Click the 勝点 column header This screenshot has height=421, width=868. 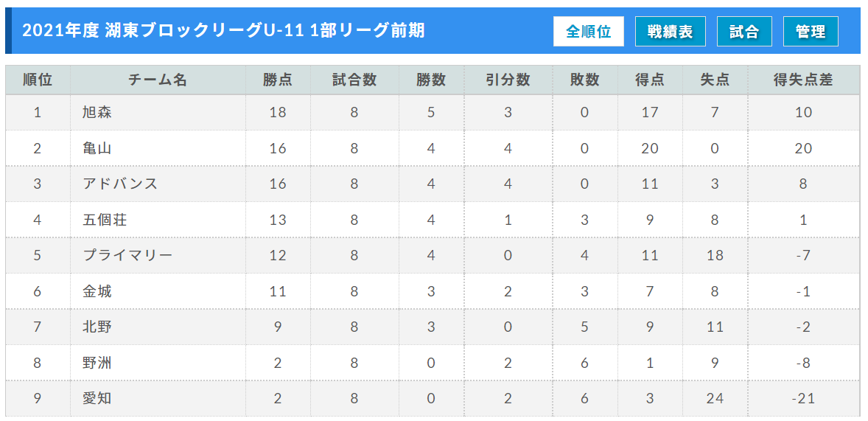pyautogui.click(x=278, y=80)
